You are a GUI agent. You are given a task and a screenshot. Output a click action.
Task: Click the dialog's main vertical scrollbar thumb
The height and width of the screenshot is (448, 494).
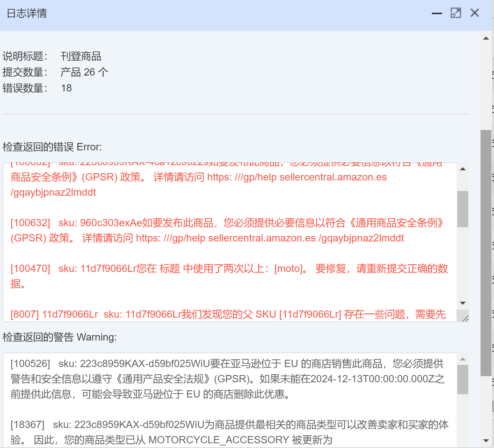tap(486, 252)
